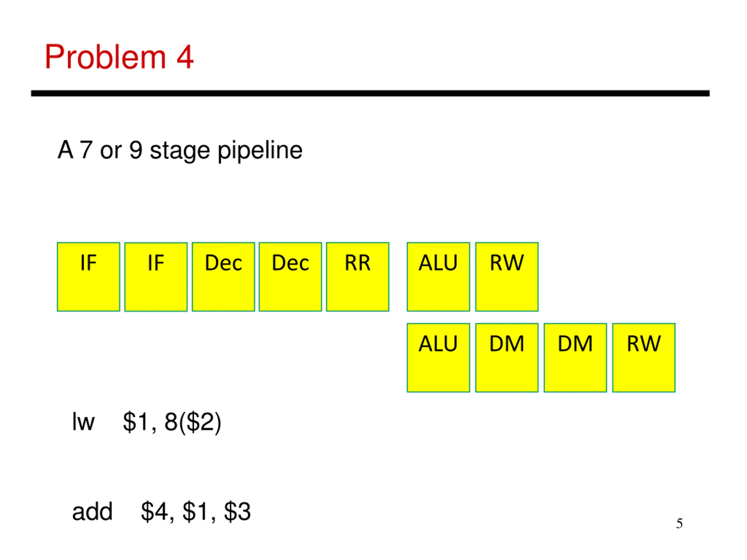Click the second DM stage box
This screenshot has height=560, width=747.
(x=575, y=358)
